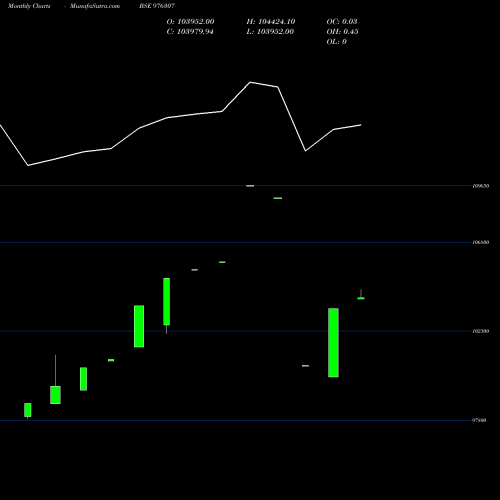Click the close value 'C: 103979.94'
The width and height of the screenshot is (500, 500).
click(190, 32)
